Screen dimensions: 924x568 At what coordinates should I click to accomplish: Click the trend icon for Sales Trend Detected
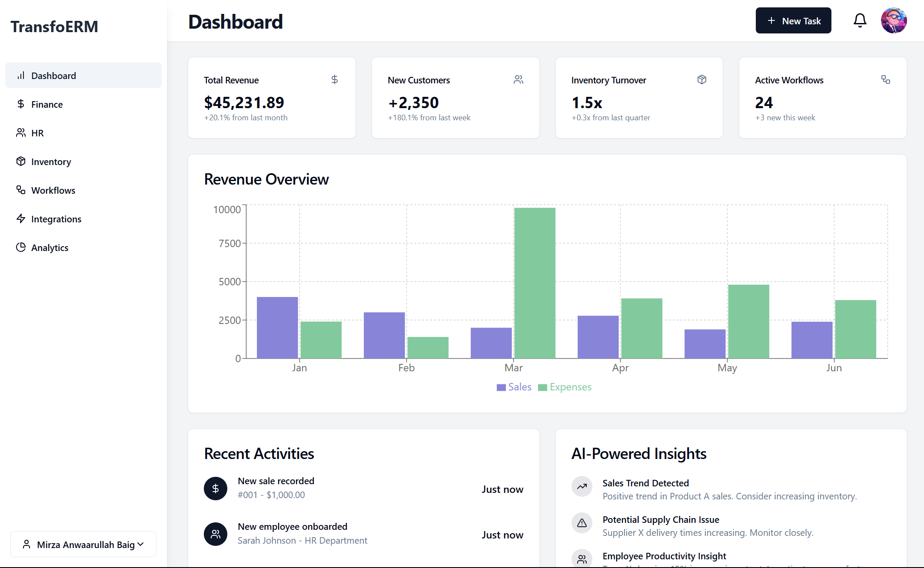(x=582, y=486)
